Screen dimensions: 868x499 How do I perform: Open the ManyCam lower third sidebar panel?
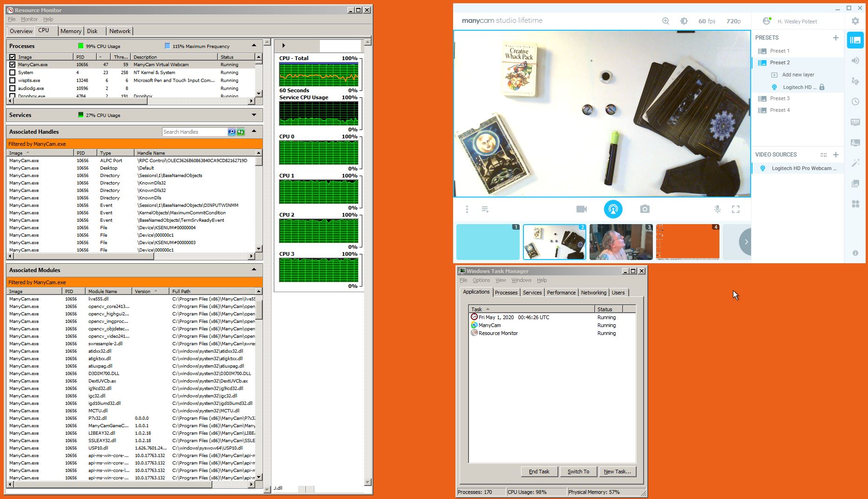(x=855, y=143)
